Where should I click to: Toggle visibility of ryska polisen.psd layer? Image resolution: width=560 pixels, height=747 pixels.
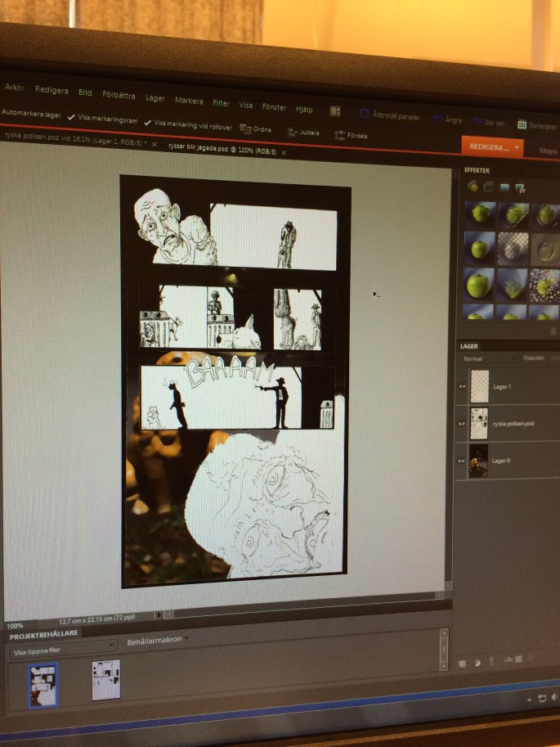point(463,423)
